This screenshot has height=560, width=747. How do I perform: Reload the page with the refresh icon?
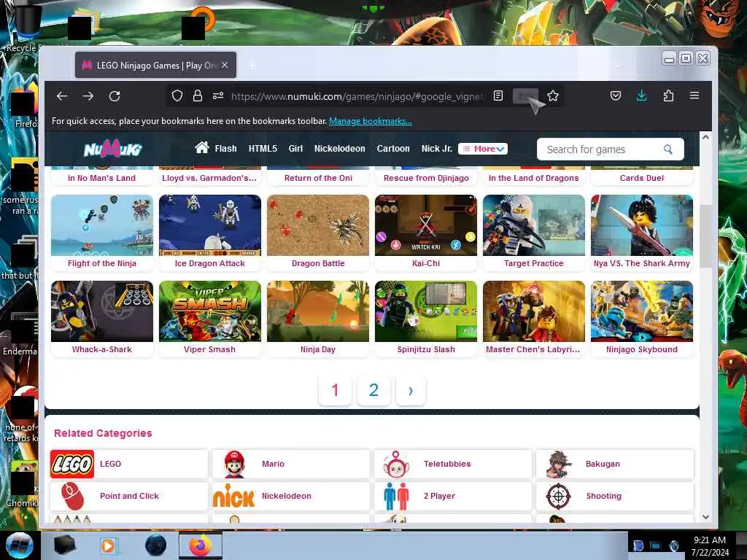tap(115, 96)
